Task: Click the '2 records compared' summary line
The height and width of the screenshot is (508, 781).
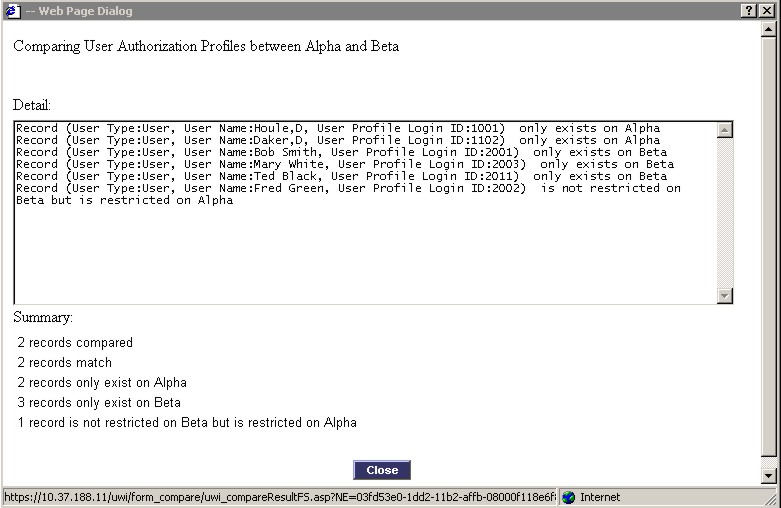Action: point(75,343)
